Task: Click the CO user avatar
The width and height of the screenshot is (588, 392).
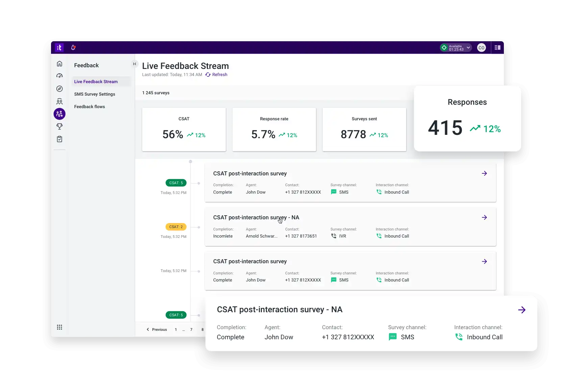Action: pos(481,48)
